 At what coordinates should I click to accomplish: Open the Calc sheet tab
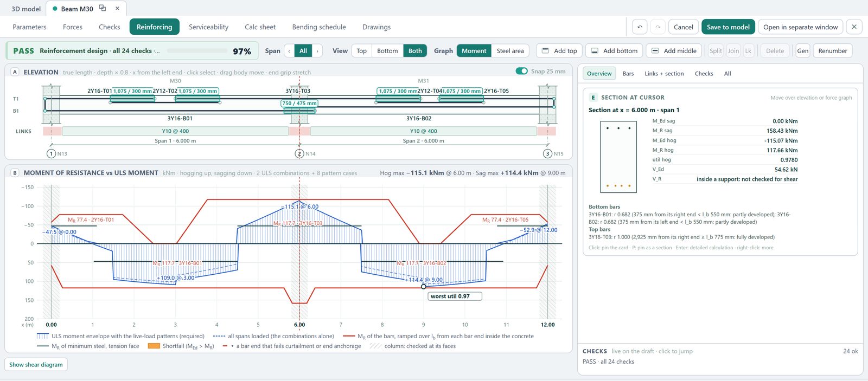tap(260, 27)
